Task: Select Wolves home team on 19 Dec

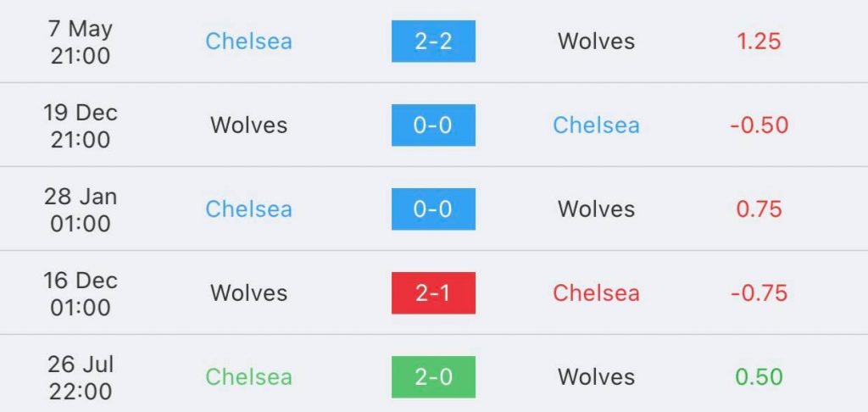Action: (x=248, y=125)
